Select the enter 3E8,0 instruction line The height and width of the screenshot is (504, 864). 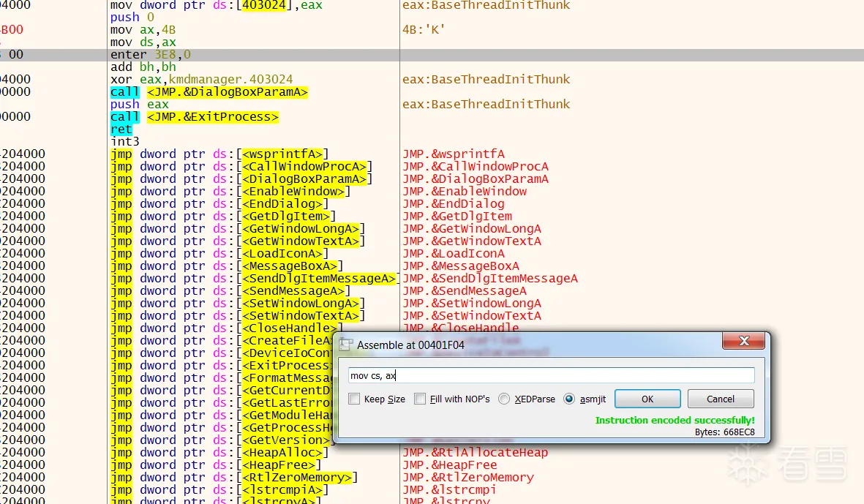pos(151,55)
